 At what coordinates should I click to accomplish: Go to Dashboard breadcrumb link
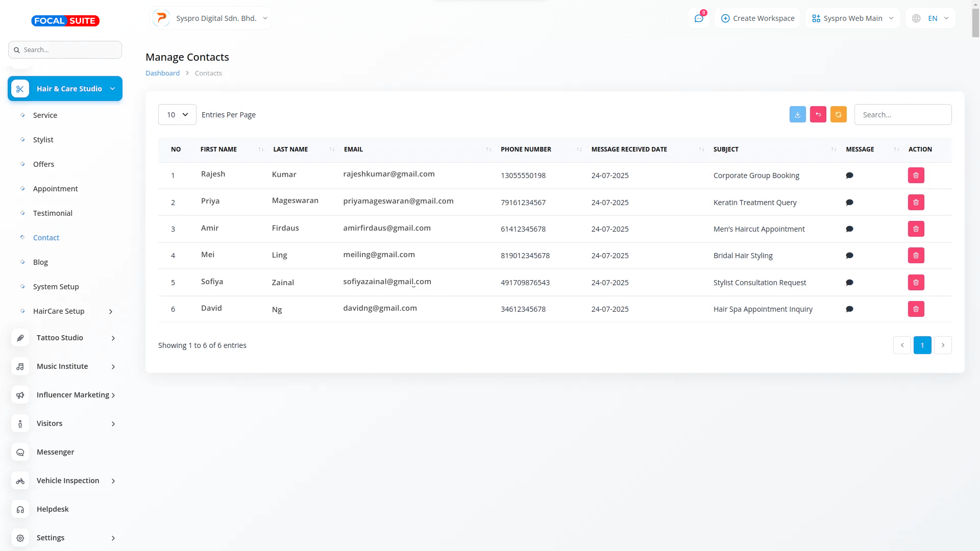click(x=162, y=73)
